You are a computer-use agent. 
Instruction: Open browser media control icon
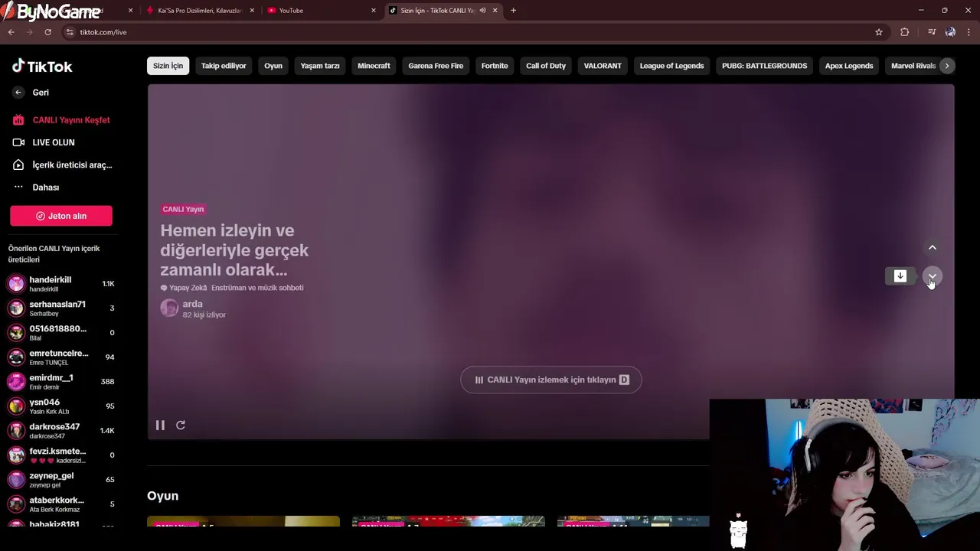(x=932, y=32)
